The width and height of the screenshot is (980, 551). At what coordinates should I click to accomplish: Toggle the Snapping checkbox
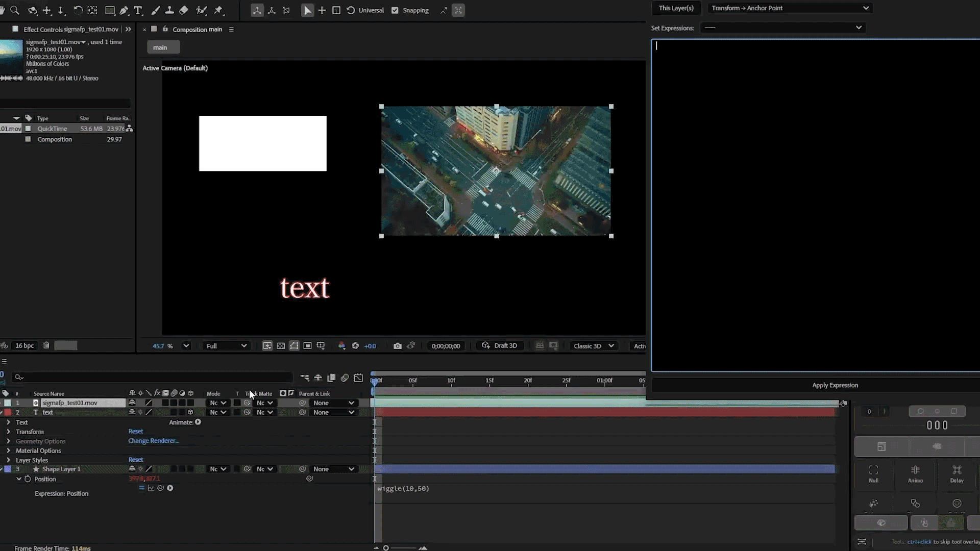395,10
